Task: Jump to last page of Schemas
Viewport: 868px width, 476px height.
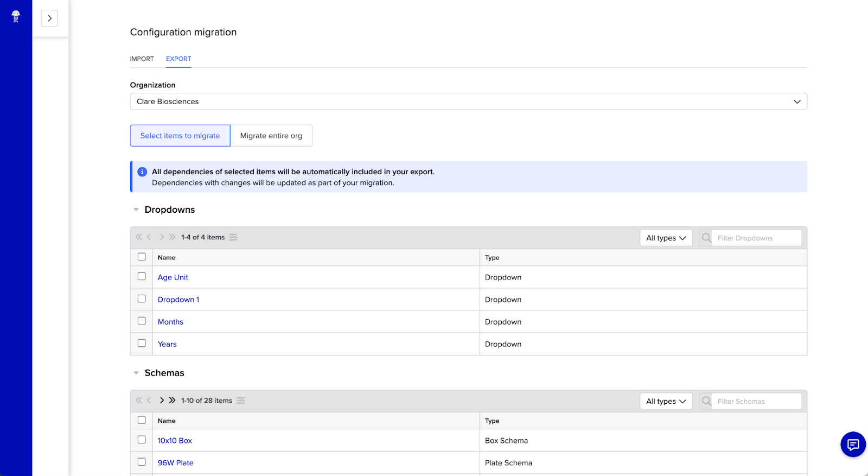Action: (172, 401)
